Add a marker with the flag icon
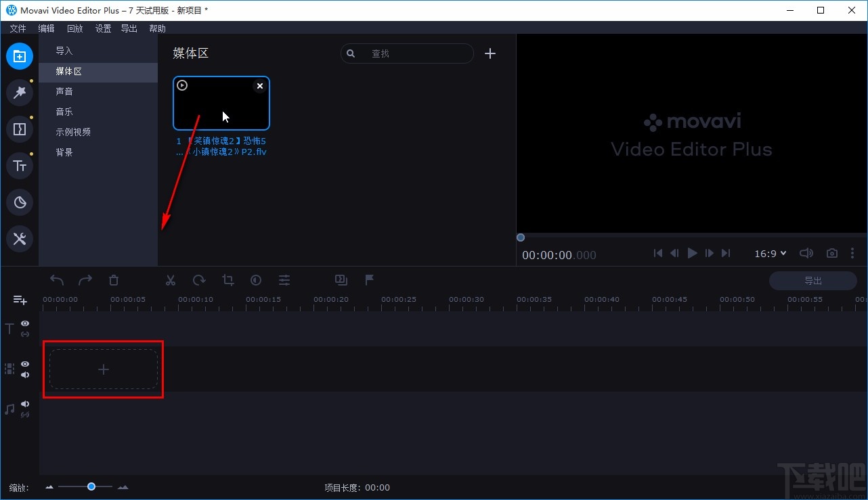This screenshot has height=500, width=868. pos(370,279)
